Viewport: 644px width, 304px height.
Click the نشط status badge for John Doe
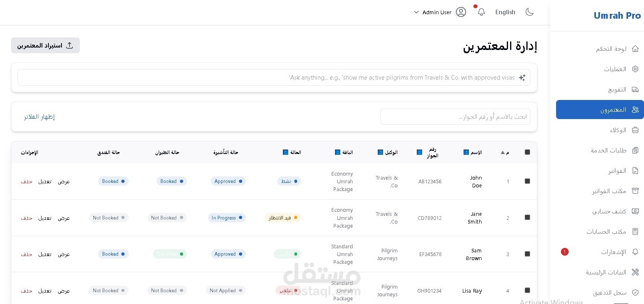(289, 181)
